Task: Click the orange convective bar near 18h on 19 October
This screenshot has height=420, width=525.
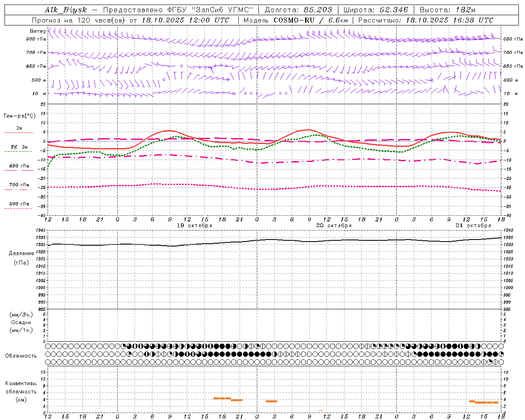Action: (x=222, y=398)
